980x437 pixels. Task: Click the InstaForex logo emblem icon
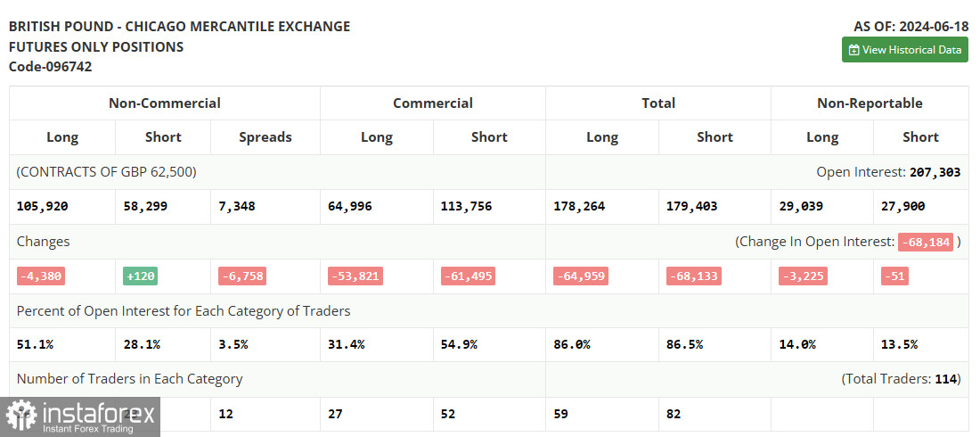(20, 416)
